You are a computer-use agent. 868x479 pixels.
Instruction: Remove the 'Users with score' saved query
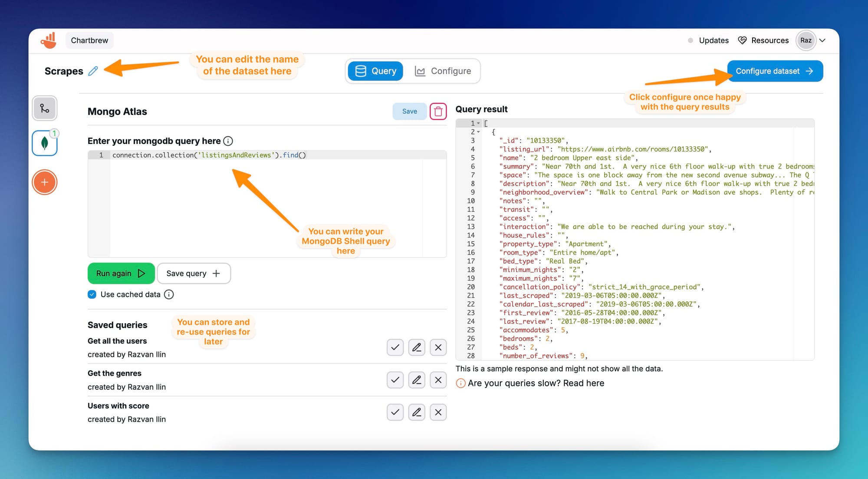tap(438, 412)
